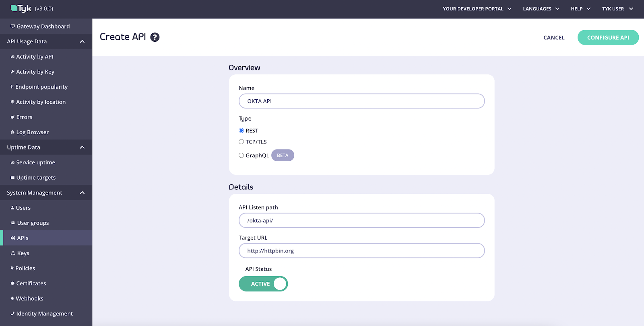
Task: Collapse the Uptime Data section
Action: click(x=82, y=148)
